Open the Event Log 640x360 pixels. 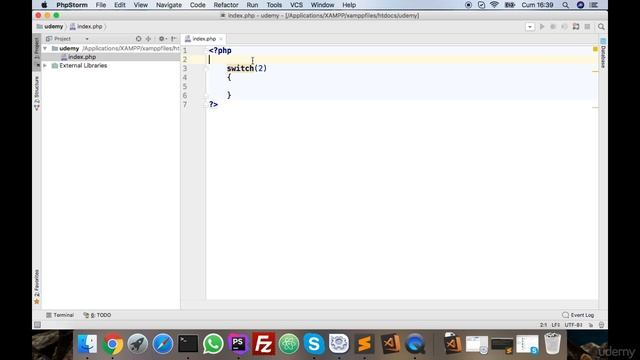(578, 315)
